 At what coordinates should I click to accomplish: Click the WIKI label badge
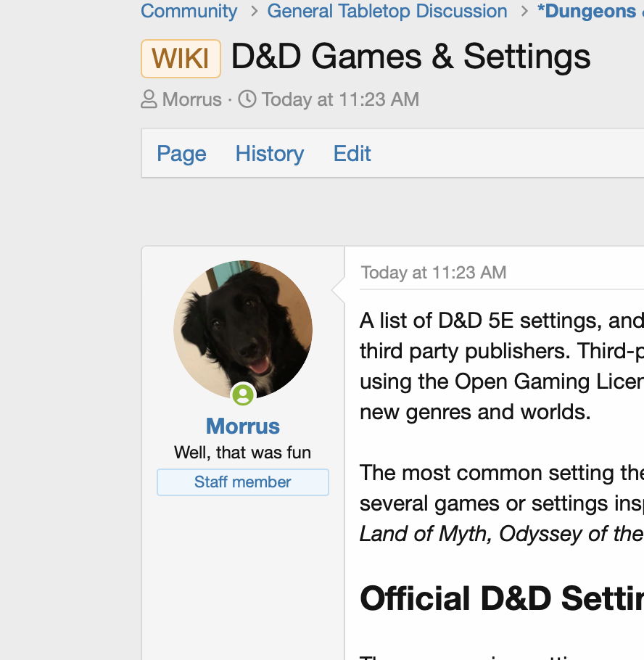(x=181, y=59)
